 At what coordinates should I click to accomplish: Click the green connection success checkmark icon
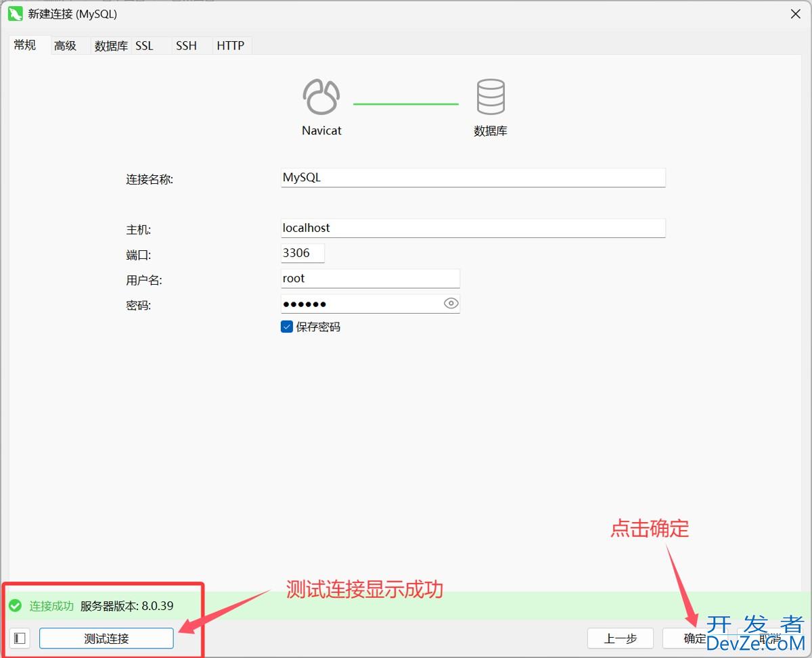pos(15,605)
